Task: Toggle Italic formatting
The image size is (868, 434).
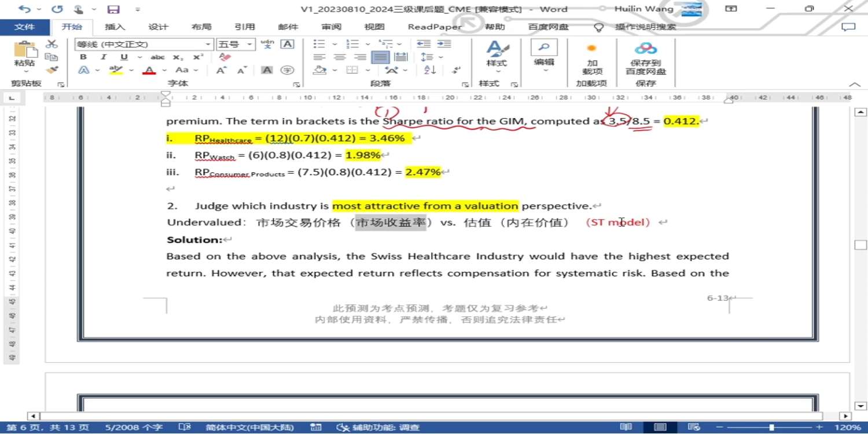Action: coord(104,57)
